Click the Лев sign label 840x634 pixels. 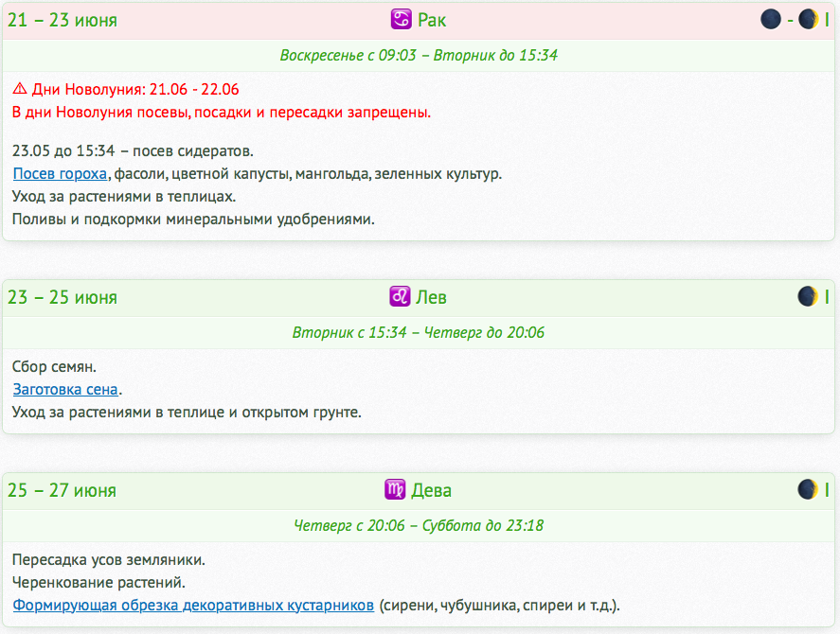(x=431, y=297)
